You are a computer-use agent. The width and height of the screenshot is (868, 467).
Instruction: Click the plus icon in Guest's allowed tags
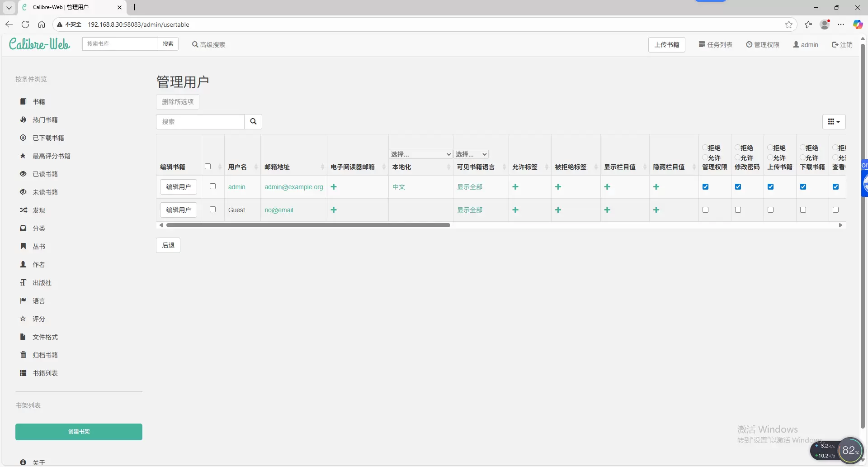(x=515, y=210)
